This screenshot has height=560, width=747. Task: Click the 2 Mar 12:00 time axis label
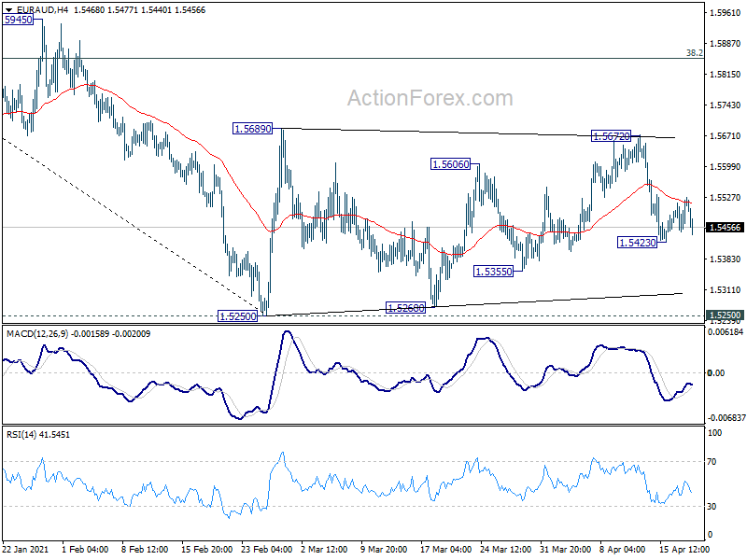point(324,550)
